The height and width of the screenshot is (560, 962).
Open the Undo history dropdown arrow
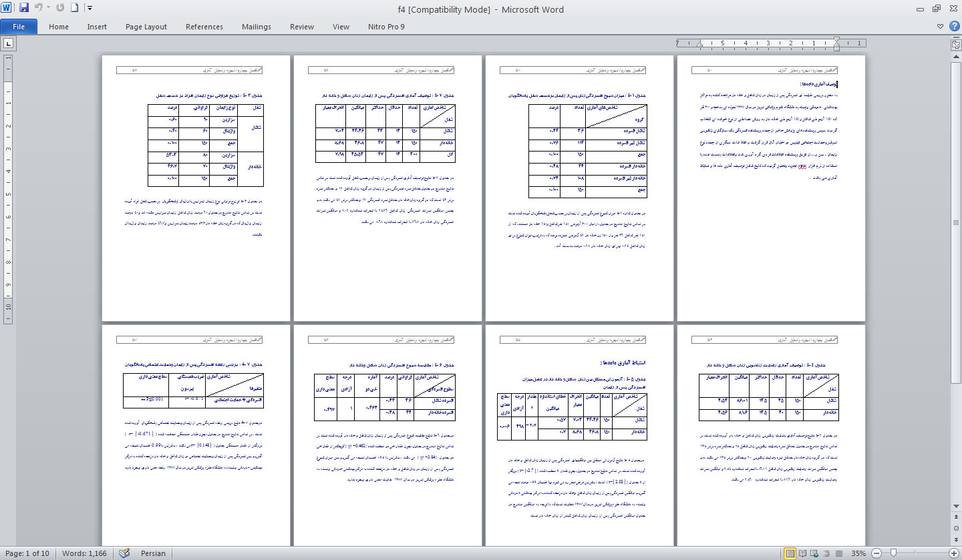(x=48, y=9)
